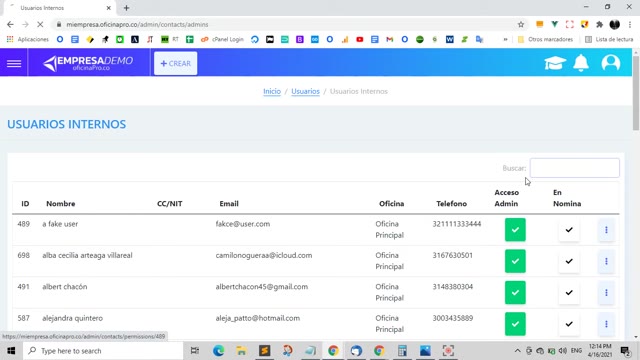The image size is (640, 360).
Task: Toggle En Nomina for a fake user
Action: pos(569,230)
